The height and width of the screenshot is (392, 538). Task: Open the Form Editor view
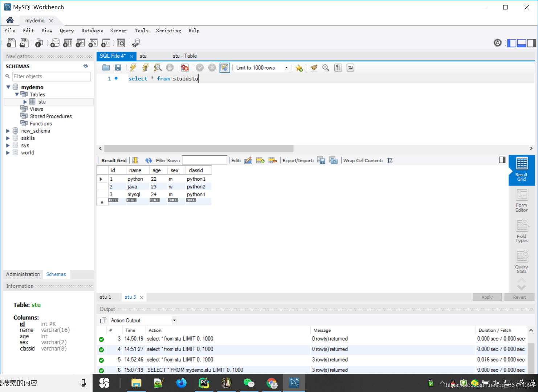pos(522,201)
